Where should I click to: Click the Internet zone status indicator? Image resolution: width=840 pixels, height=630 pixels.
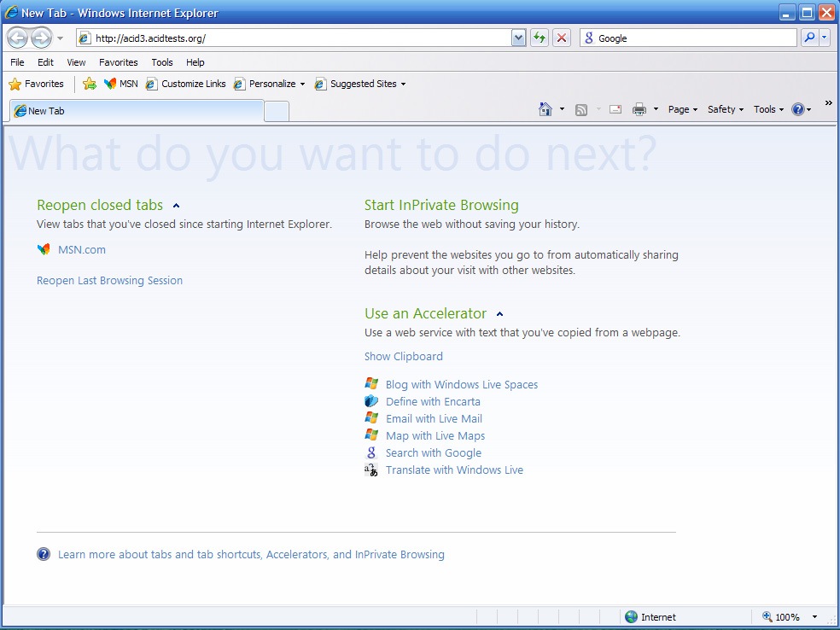(x=650, y=617)
